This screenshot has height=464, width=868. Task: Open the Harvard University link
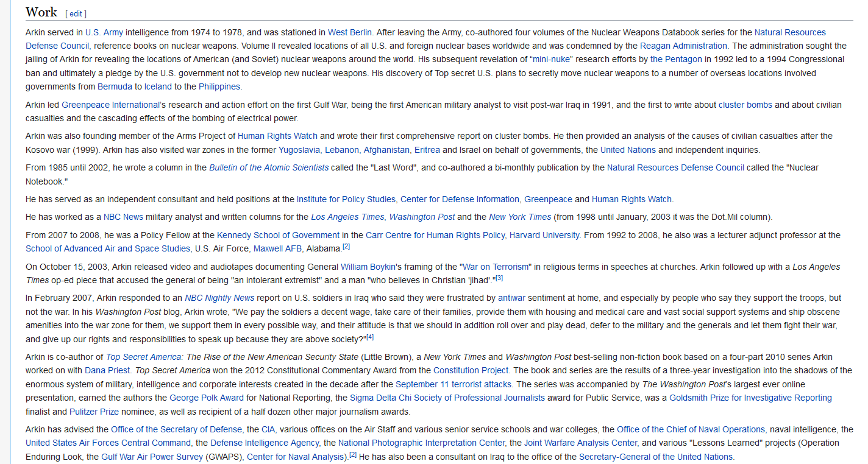point(544,235)
